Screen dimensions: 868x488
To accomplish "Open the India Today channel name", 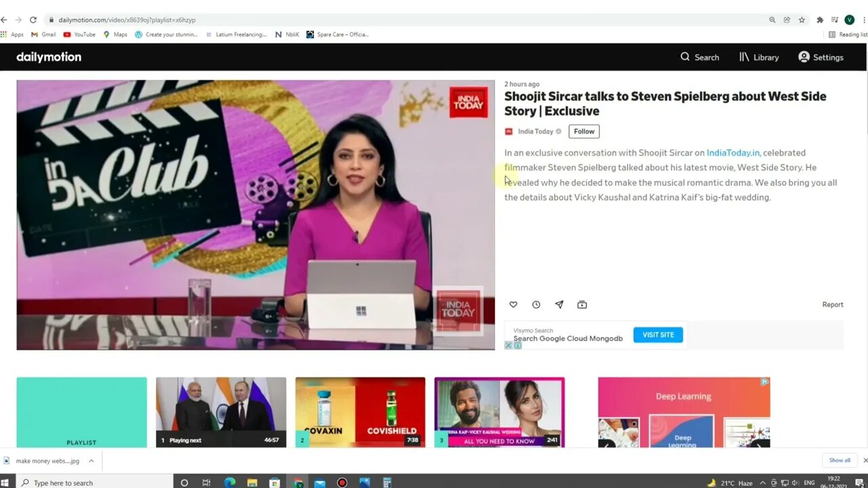I will (x=536, y=131).
